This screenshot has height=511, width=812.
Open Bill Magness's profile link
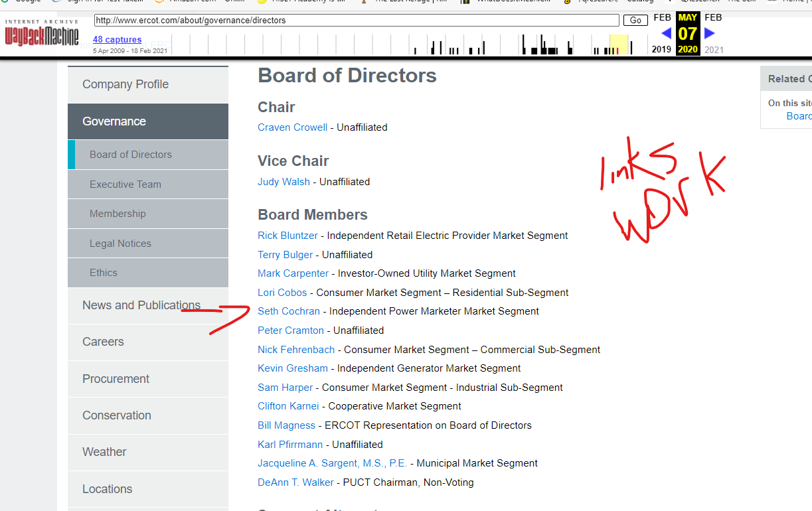click(x=287, y=425)
